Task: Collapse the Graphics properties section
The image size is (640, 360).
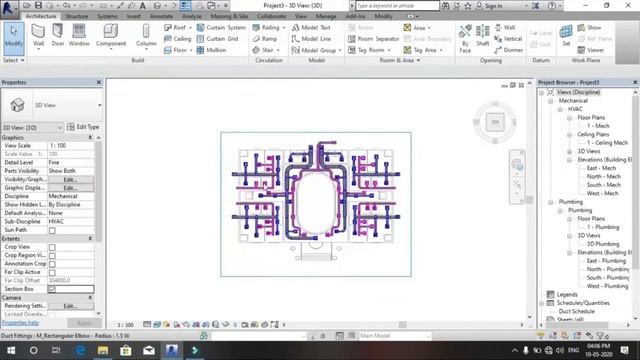Action: [90, 138]
